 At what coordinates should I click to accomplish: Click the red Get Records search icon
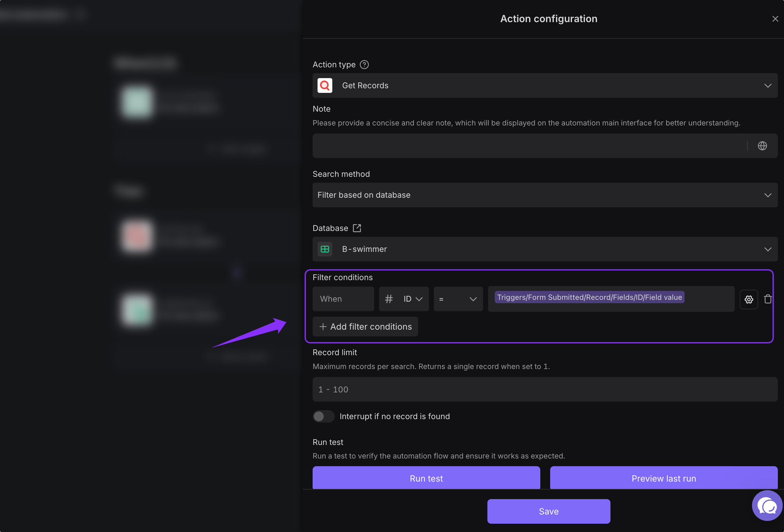point(325,85)
